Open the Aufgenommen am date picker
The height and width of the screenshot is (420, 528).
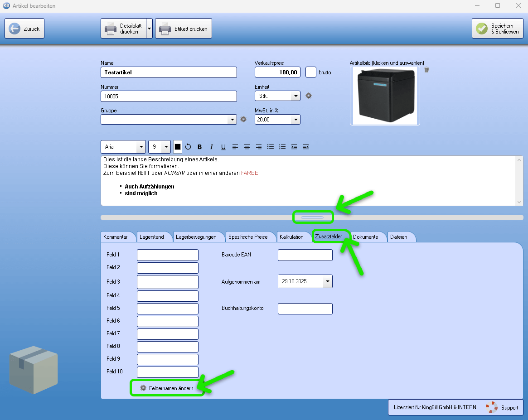click(x=327, y=281)
